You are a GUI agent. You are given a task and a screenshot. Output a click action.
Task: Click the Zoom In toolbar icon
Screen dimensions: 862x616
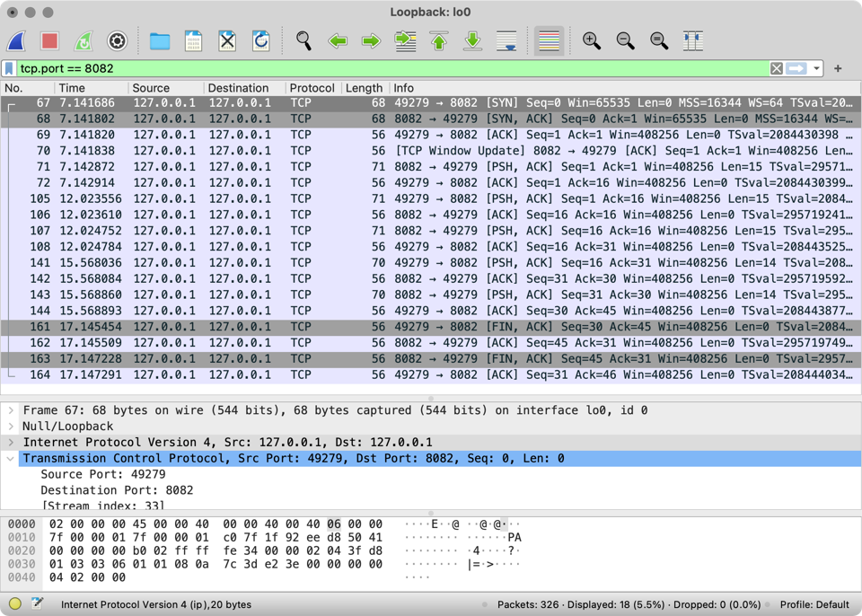[x=591, y=40]
